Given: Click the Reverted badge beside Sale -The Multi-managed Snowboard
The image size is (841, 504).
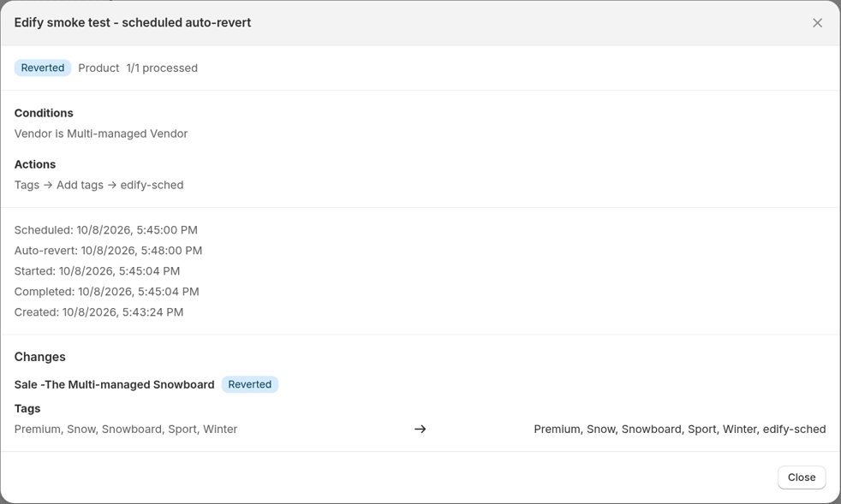Looking at the screenshot, I should pos(249,384).
